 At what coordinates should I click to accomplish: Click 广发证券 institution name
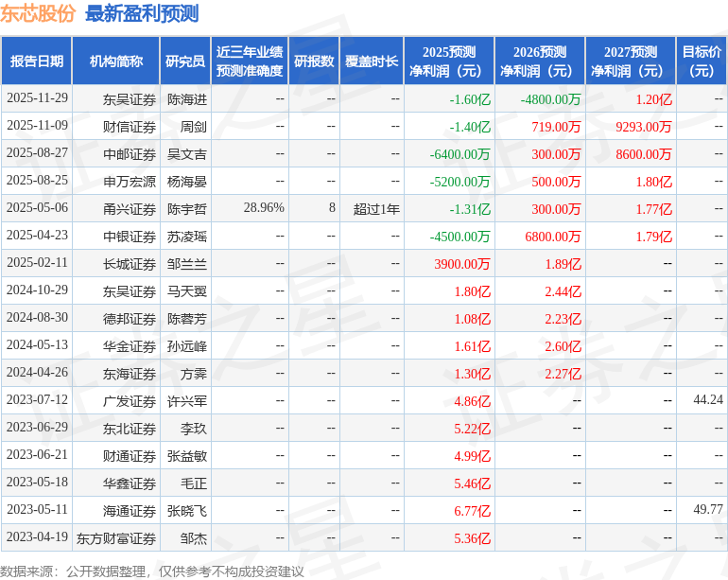tap(130, 401)
